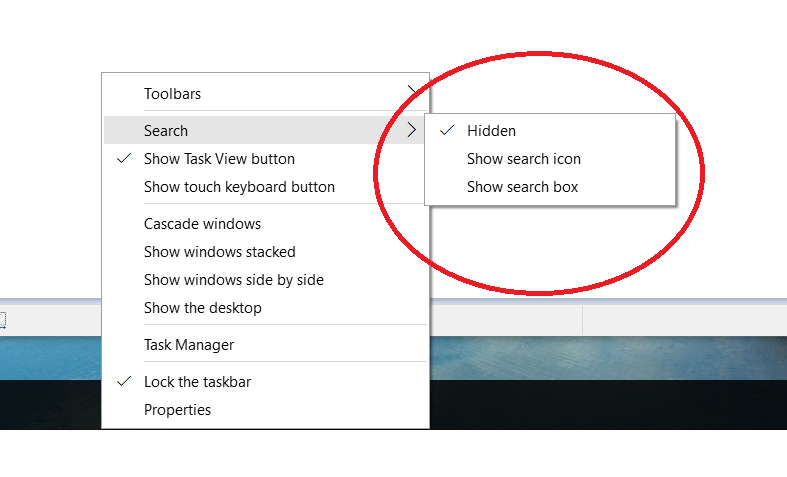Choose Show search box option
787x477 pixels.
522,186
